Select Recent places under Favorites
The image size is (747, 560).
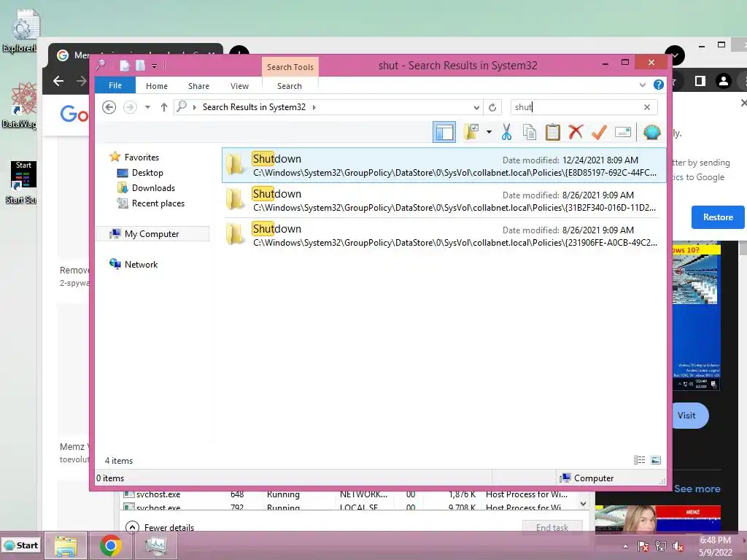(158, 203)
